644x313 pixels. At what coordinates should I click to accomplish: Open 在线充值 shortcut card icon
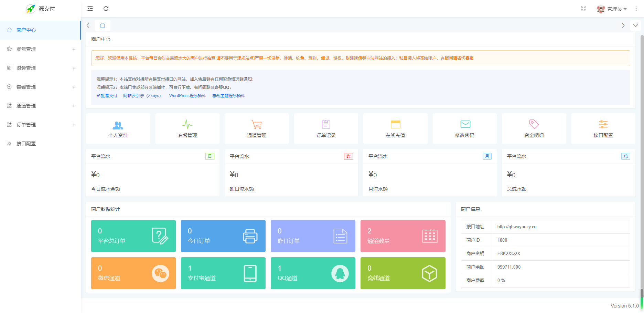396,124
